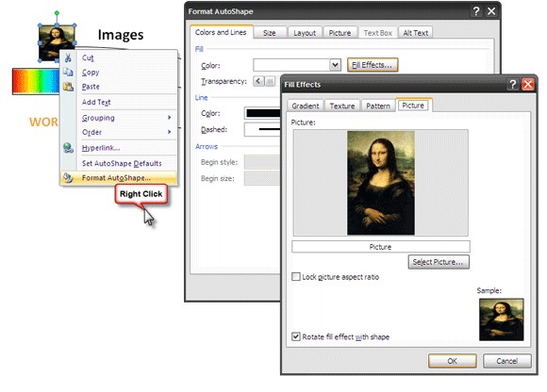Click the Paste clipboard icon
547x392 pixels.
coord(68,87)
